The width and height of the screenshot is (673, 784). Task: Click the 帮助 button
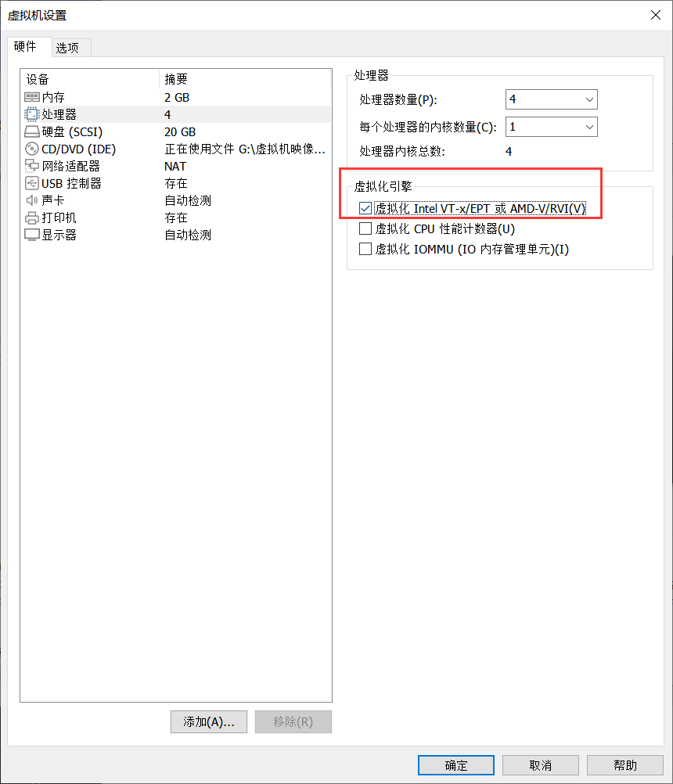coord(625,765)
